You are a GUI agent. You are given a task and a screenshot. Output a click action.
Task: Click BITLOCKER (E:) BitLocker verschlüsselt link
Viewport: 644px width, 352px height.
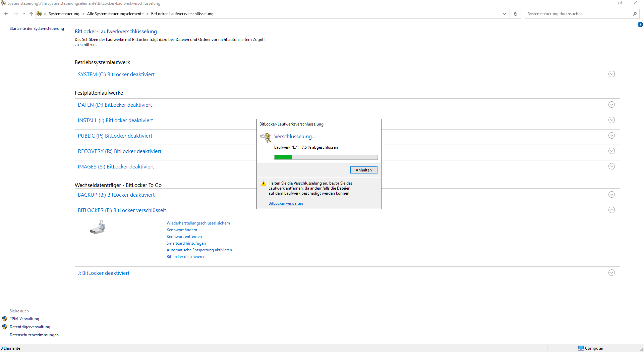[122, 210]
